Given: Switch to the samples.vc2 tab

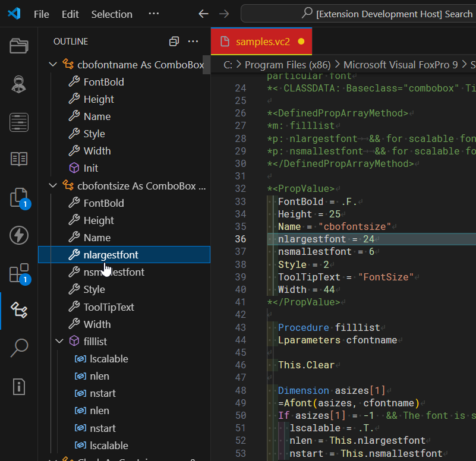Looking at the screenshot, I should (261, 41).
